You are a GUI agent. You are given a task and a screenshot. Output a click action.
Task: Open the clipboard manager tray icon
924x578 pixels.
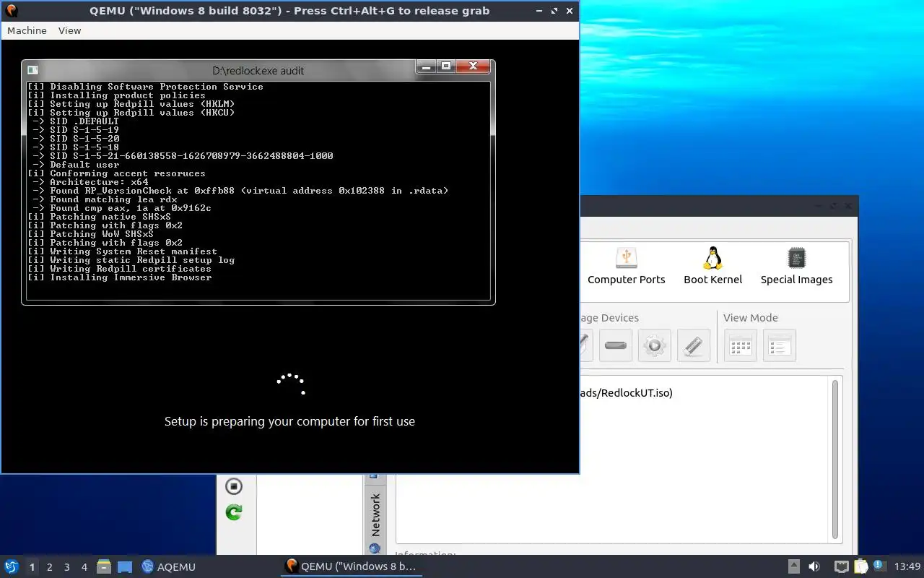click(x=860, y=566)
